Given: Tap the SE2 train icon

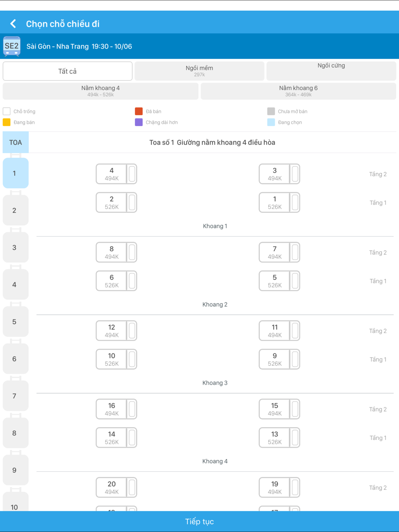Looking at the screenshot, I should click(12, 46).
